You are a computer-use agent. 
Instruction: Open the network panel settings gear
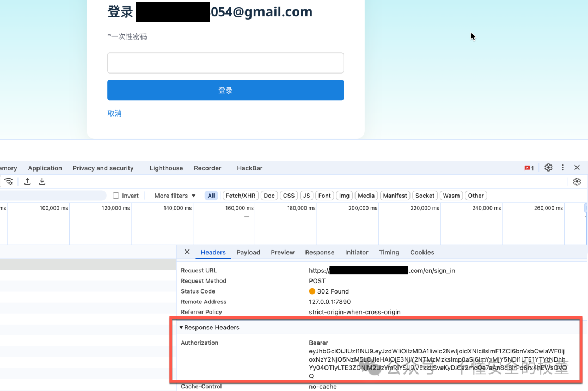pos(577,181)
